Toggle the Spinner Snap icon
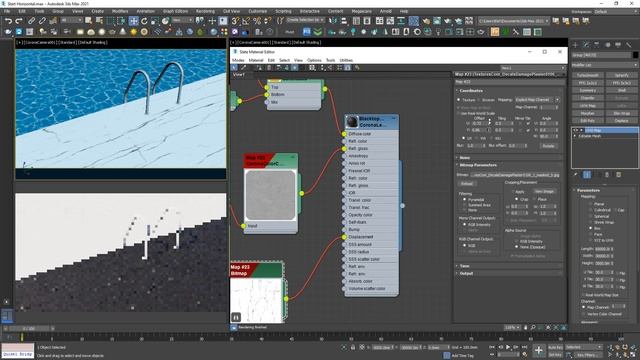The image size is (640, 360). tap(267, 20)
